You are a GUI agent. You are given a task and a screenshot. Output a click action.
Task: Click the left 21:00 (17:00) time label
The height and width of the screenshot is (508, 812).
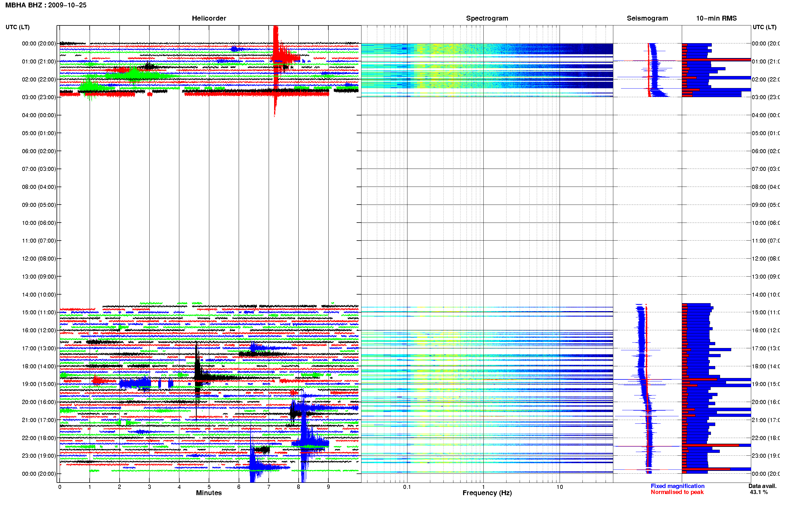point(39,420)
